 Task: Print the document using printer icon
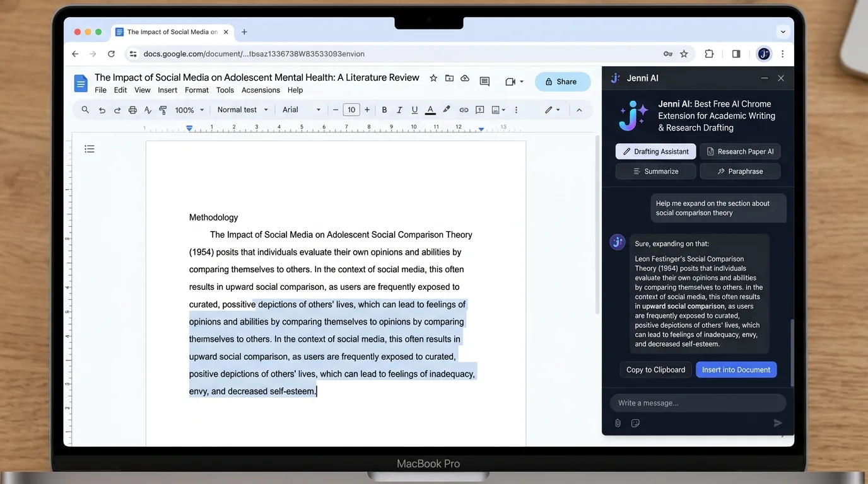click(132, 110)
